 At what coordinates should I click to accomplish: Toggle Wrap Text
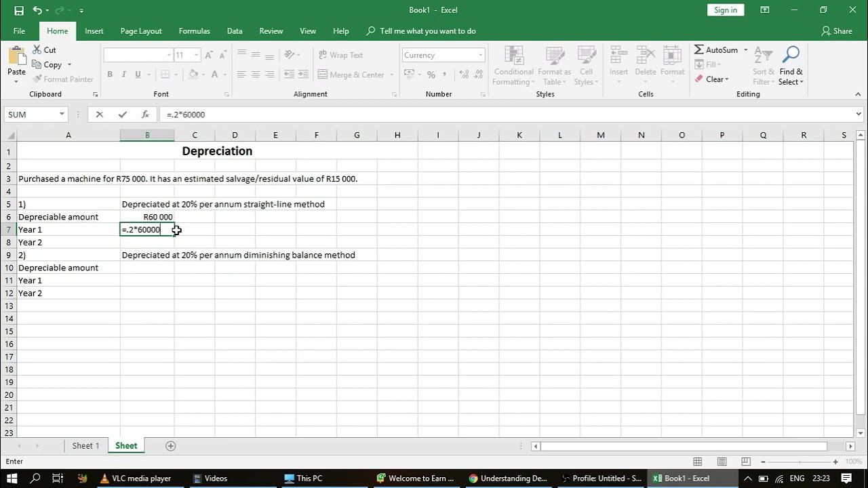pos(341,55)
